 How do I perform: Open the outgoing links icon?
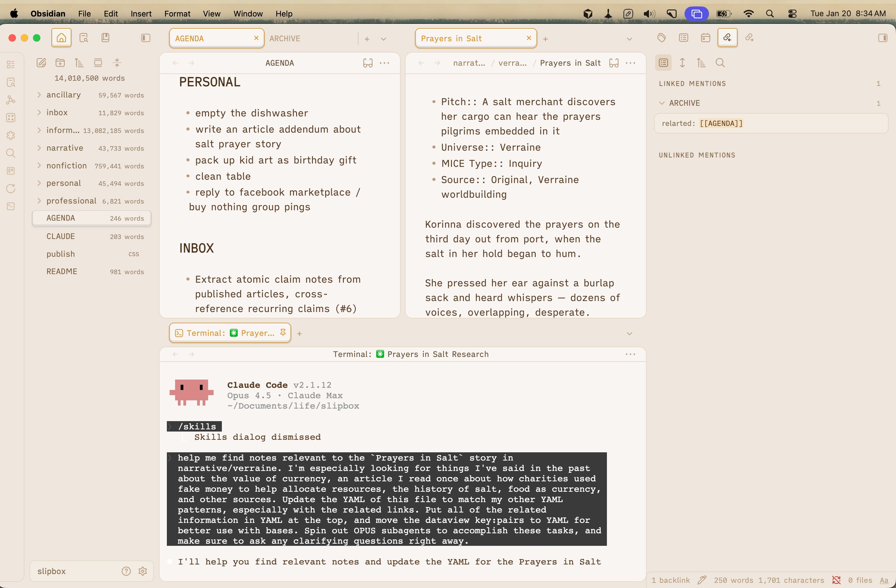tap(749, 38)
